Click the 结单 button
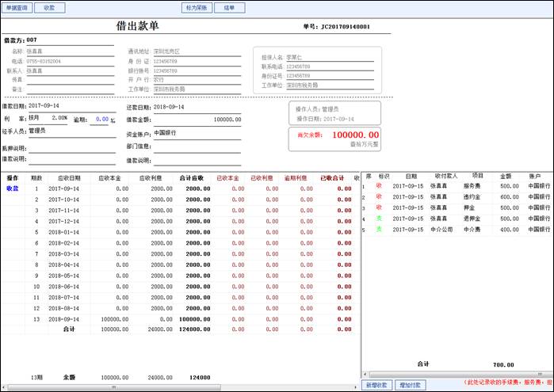Viewport: 554px width, 392px height. pos(229,7)
